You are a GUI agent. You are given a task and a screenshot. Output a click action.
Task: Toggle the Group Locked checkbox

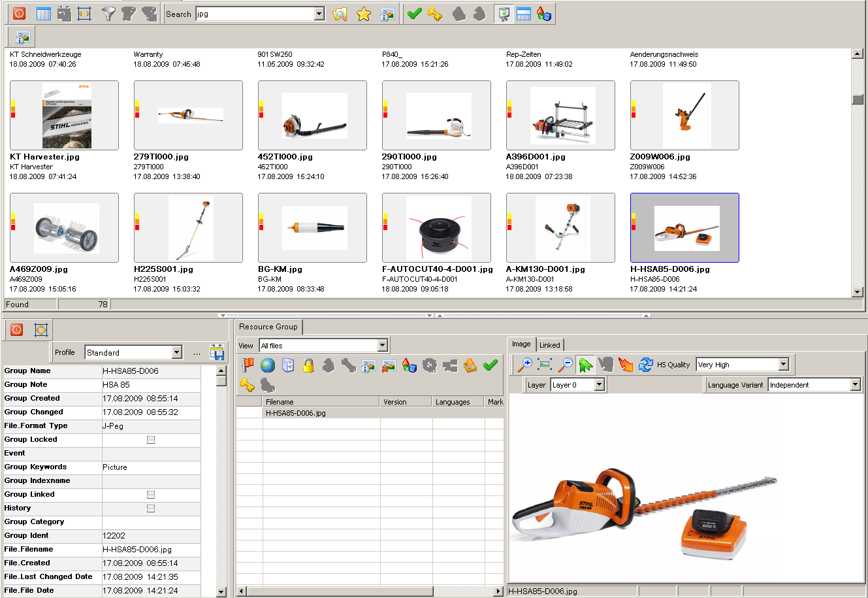[151, 440]
